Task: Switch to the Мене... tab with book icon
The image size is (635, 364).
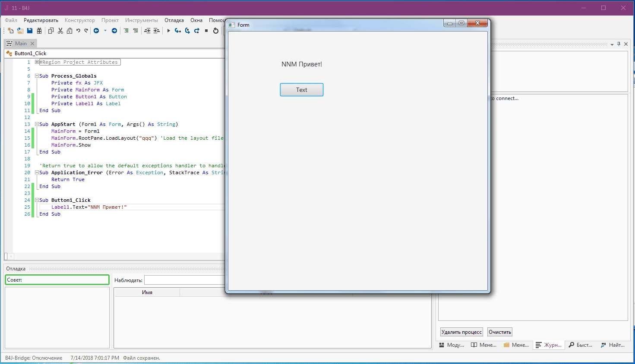Action: click(484, 345)
